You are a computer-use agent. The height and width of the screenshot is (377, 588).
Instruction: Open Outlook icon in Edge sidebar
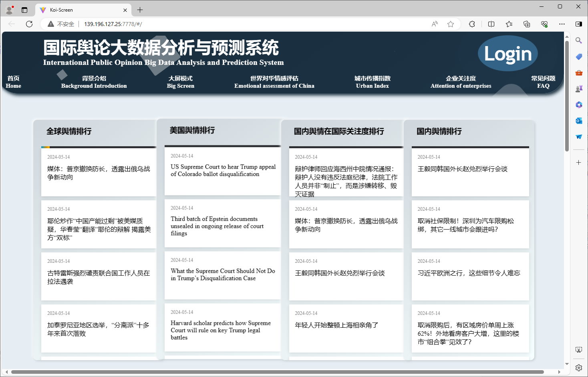(x=579, y=121)
